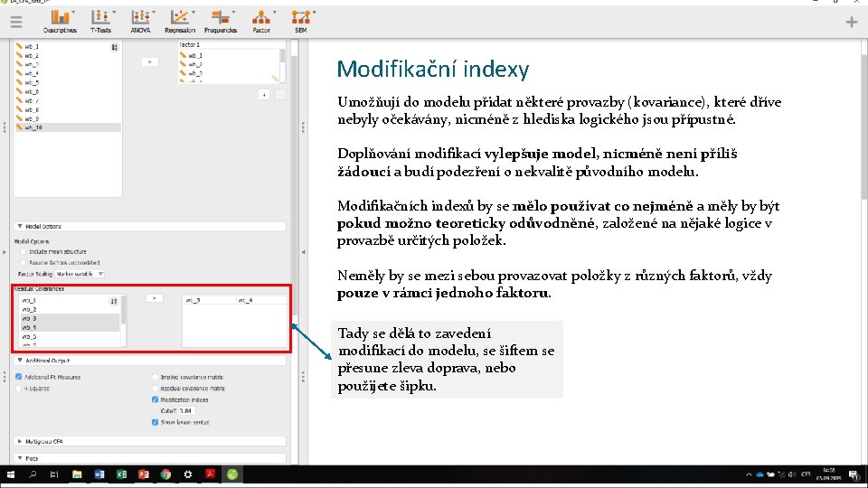The image size is (868, 488).
Task: Open the SEM analysis menu
Action: point(300,22)
